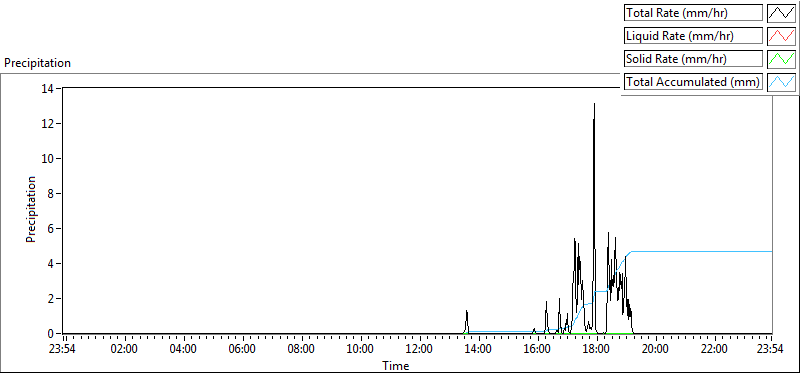Click the 23:54 start time axis label
800x373 pixels.
click(x=63, y=349)
